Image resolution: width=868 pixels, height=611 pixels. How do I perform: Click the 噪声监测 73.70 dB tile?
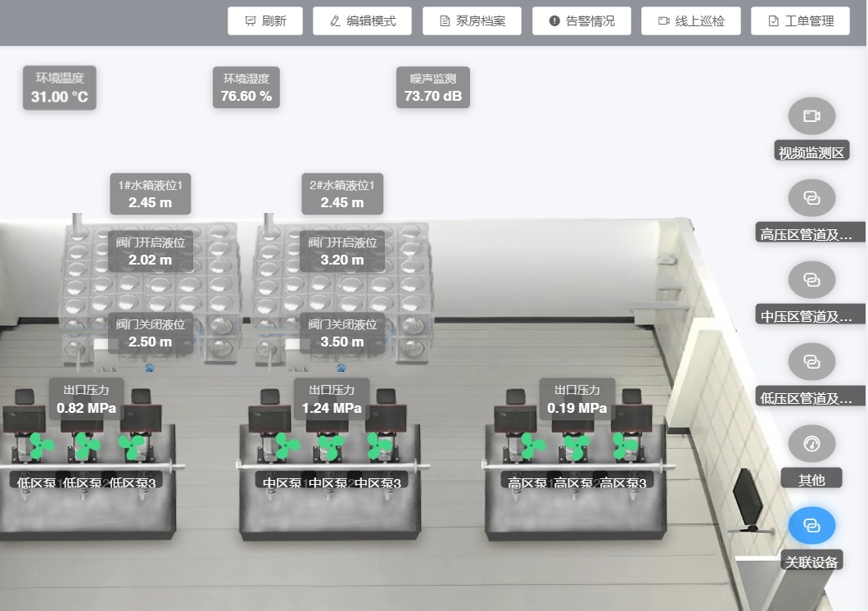point(433,88)
